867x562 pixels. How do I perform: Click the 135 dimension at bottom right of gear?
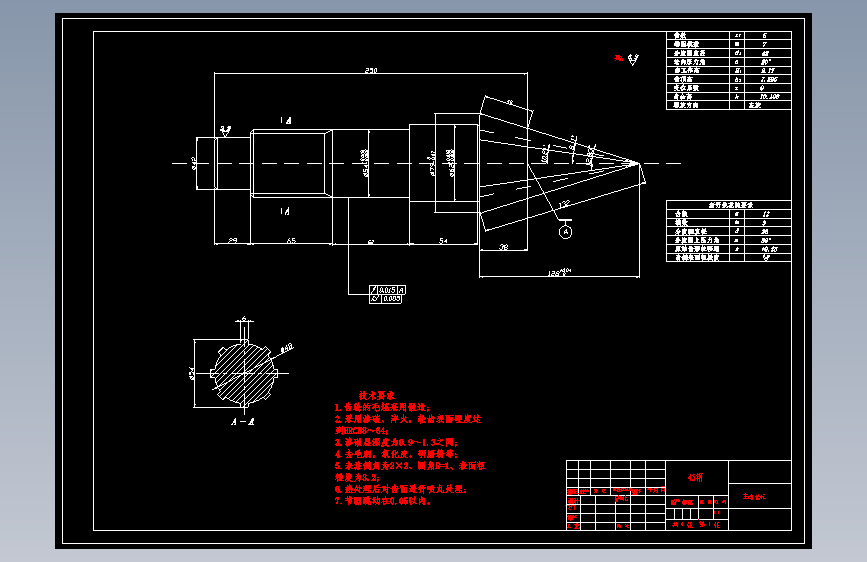coord(558,273)
